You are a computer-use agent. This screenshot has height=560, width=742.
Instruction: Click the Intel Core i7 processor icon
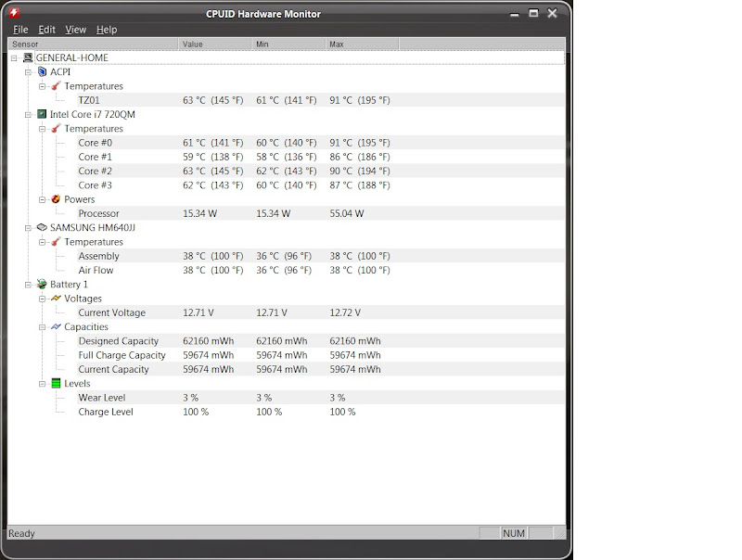tap(42, 114)
